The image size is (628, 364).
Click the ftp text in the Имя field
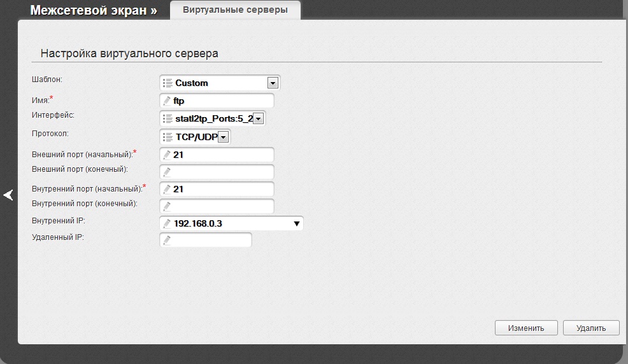(179, 101)
